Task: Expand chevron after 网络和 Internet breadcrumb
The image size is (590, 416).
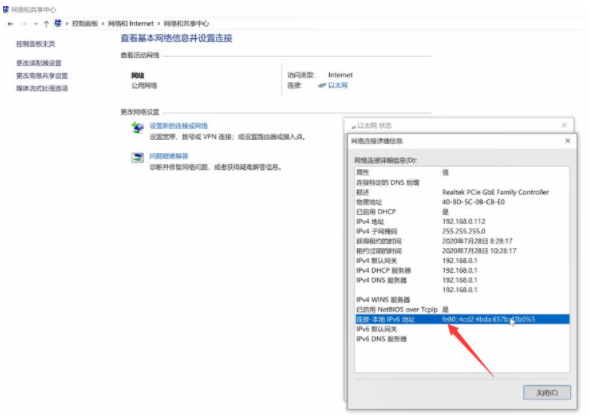Action: click(x=159, y=24)
